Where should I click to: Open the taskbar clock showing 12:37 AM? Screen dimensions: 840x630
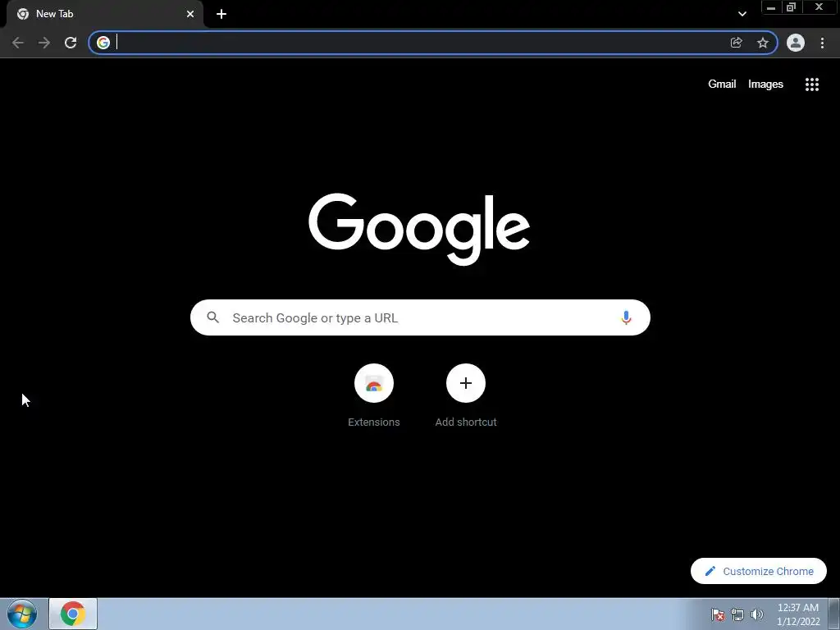[x=797, y=614]
